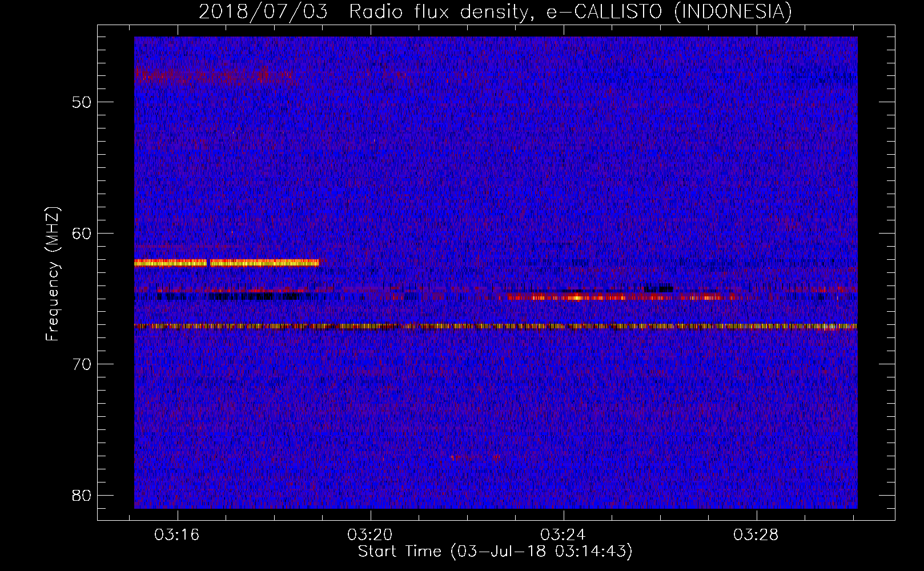Click the bright yellow emission band near 62 MHz
The image size is (924, 571).
click(x=227, y=263)
